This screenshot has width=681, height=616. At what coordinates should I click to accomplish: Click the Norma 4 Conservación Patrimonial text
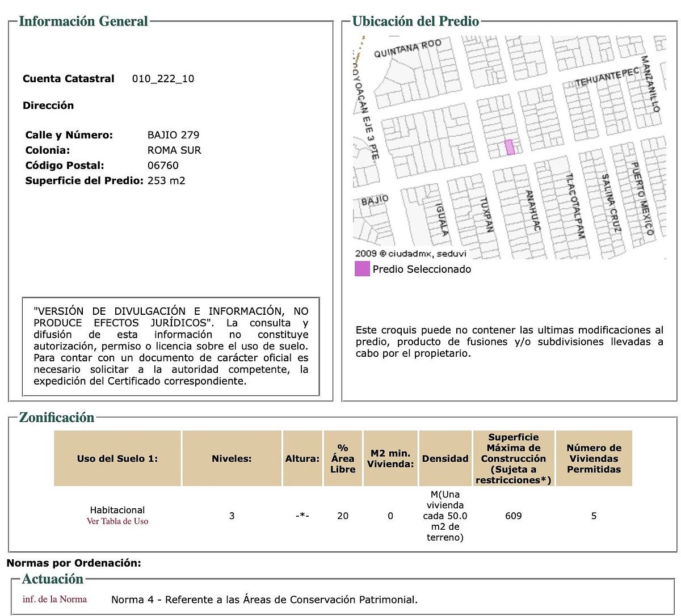tap(264, 600)
